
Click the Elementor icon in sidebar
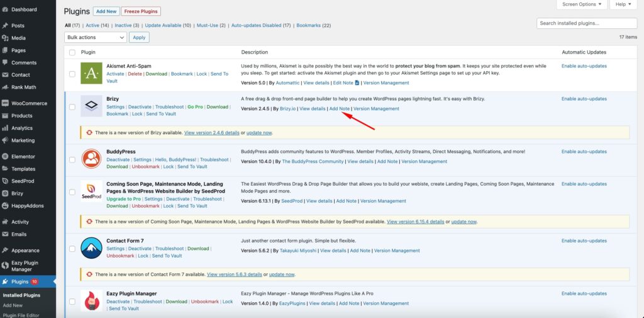tap(5, 156)
